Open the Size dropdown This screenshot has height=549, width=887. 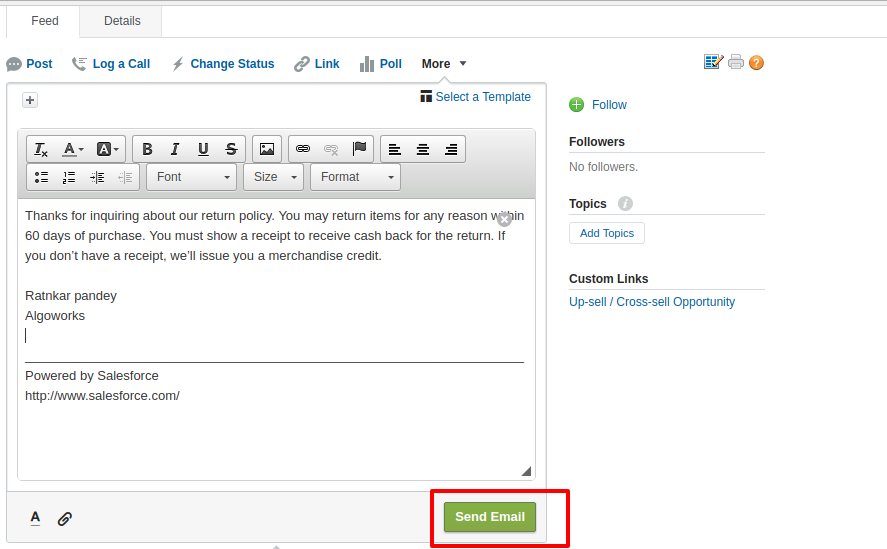tap(273, 177)
